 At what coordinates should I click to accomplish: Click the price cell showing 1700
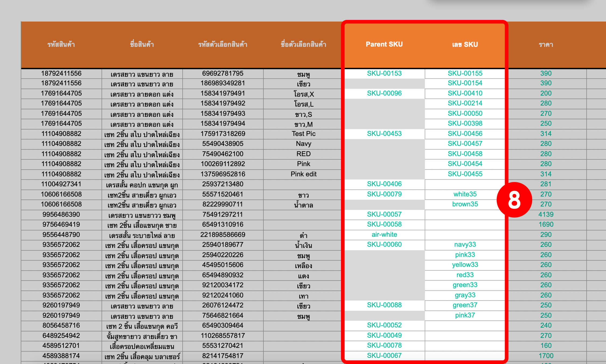(x=546, y=356)
